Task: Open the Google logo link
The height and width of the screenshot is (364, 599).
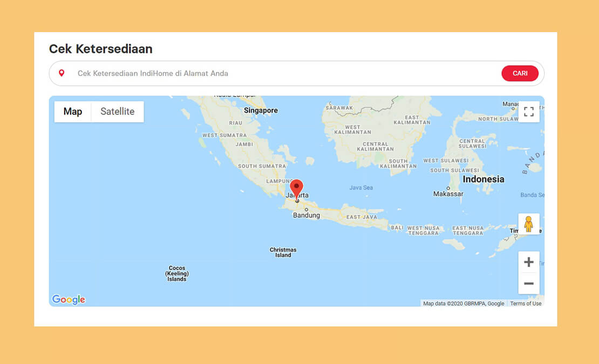Action: click(x=69, y=299)
